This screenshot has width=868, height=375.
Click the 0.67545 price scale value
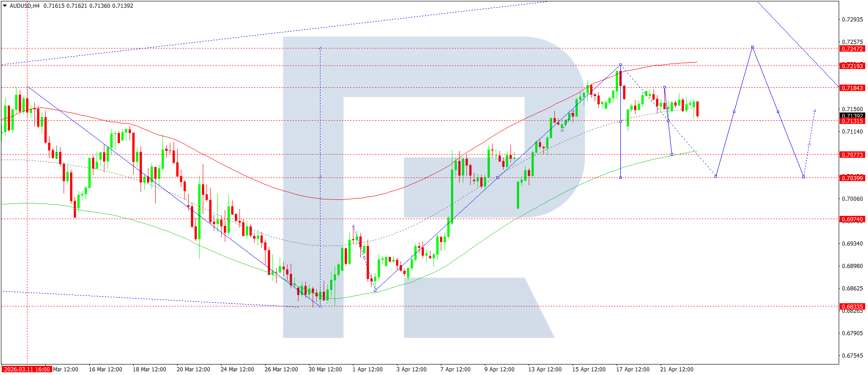pos(852,356)
